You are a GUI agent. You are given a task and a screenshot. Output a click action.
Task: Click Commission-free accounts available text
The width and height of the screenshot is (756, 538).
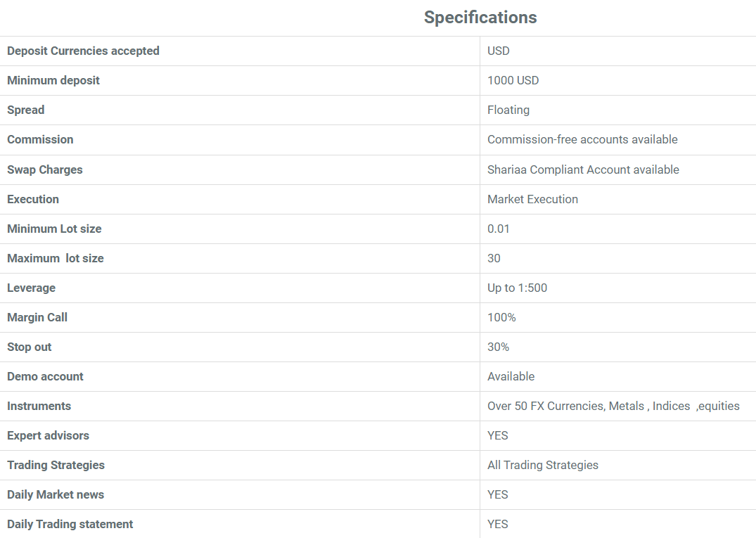click(582, 139)
